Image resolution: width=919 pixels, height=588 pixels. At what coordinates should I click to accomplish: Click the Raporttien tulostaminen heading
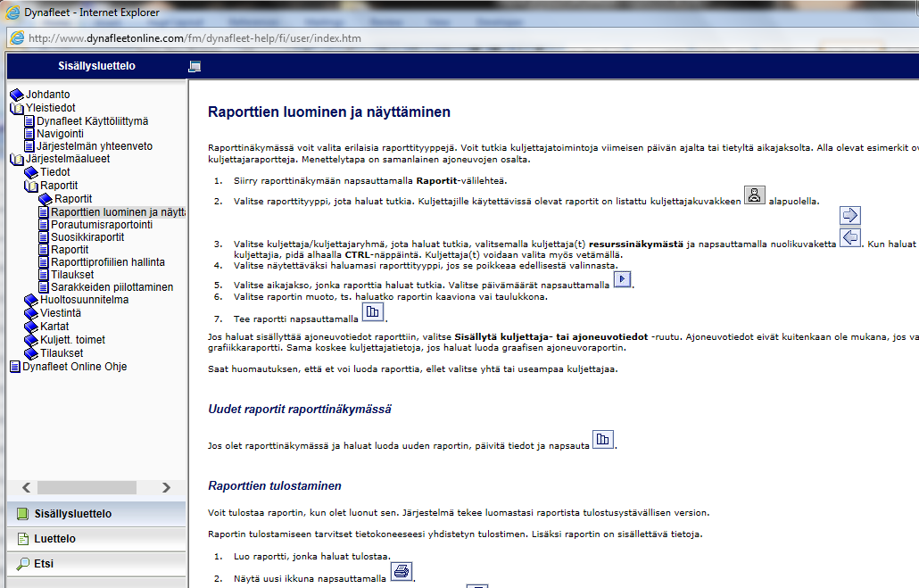click(274, 486)
